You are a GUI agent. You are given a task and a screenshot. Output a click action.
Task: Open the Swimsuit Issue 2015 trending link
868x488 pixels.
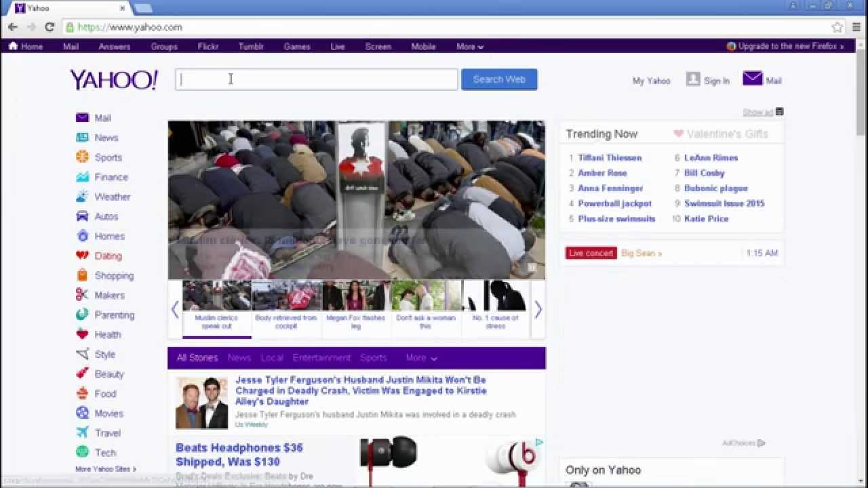pos(724,203)
